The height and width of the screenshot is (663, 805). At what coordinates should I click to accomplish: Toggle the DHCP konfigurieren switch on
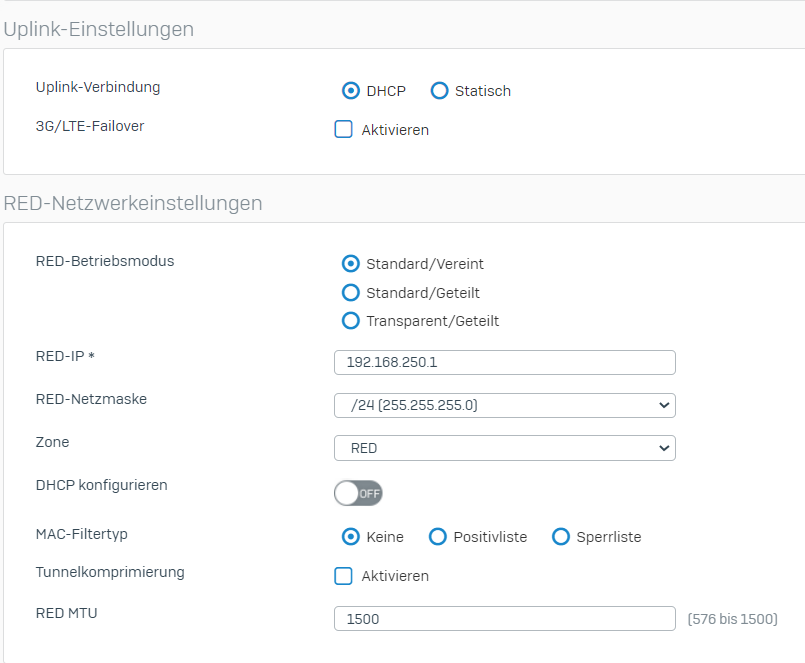click(x=358, y=494)
